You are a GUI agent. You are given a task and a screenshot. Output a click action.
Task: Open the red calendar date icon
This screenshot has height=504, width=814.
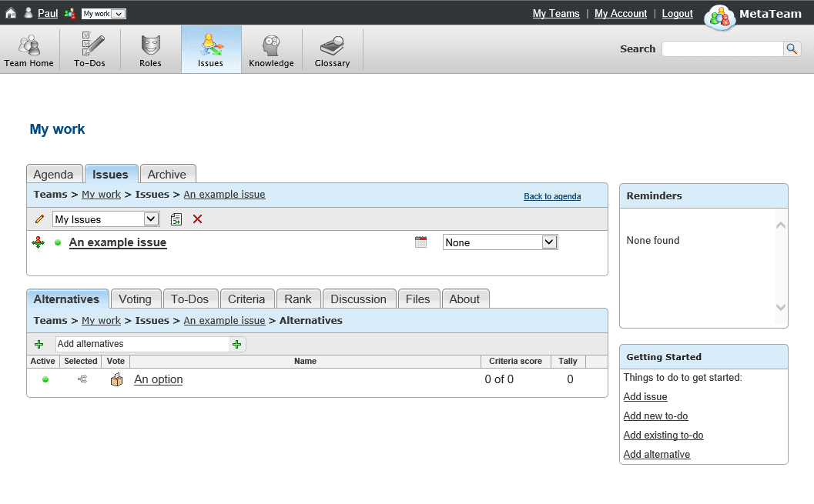coord(420,242)
